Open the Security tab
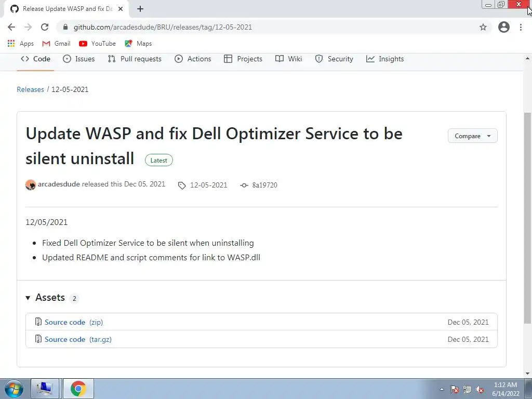 pos(334,59)
